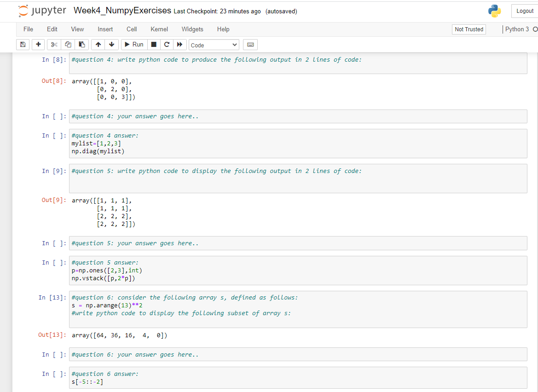Click the Python 3 kernel name
This screenshot has height=392, width=538.
point(517,29)
